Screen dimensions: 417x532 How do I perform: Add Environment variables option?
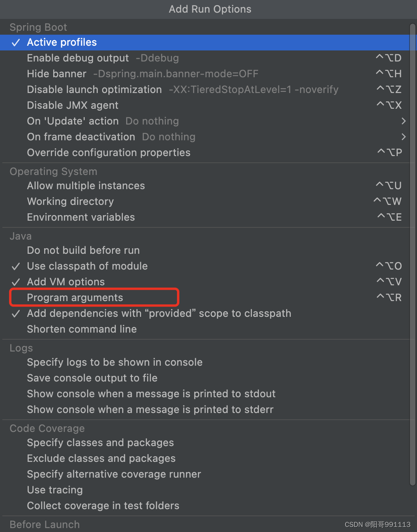206,217
